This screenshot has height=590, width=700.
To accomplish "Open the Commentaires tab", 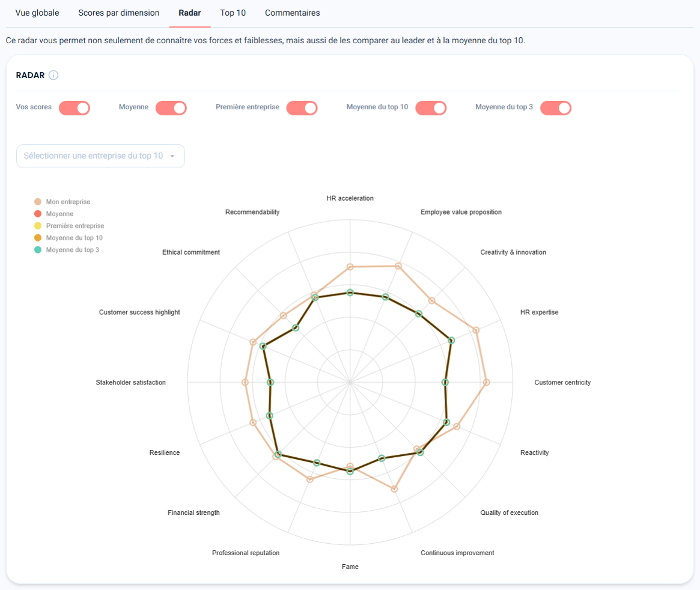I will coord(293,13).
